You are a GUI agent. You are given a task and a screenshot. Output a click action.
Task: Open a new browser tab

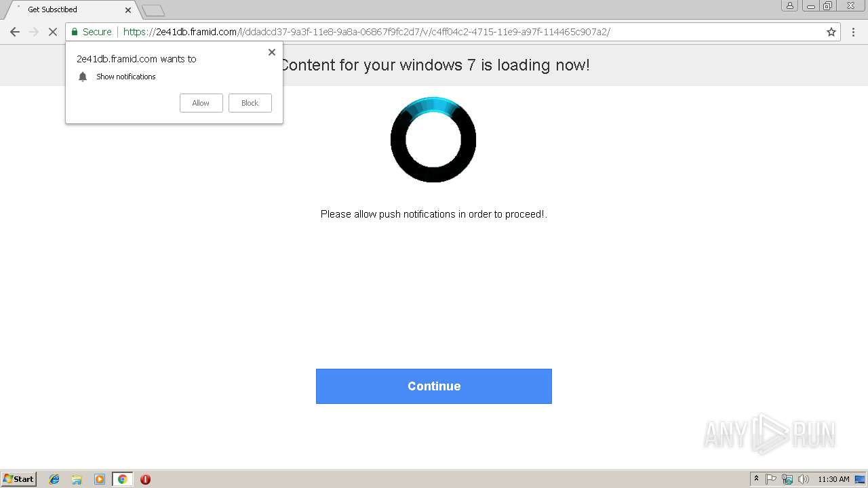point(153,10)
